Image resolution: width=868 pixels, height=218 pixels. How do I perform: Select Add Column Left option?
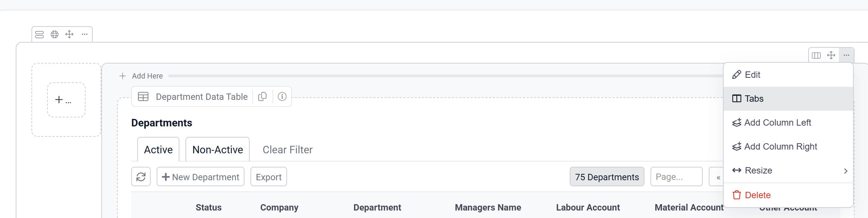[x=777, y=123]
